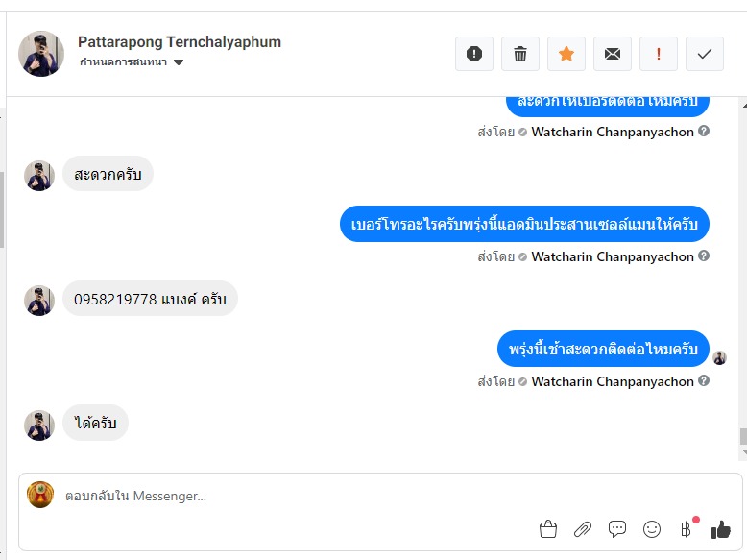Mark conversation as spam icon

pyautogui.click(x=474, y=54)
